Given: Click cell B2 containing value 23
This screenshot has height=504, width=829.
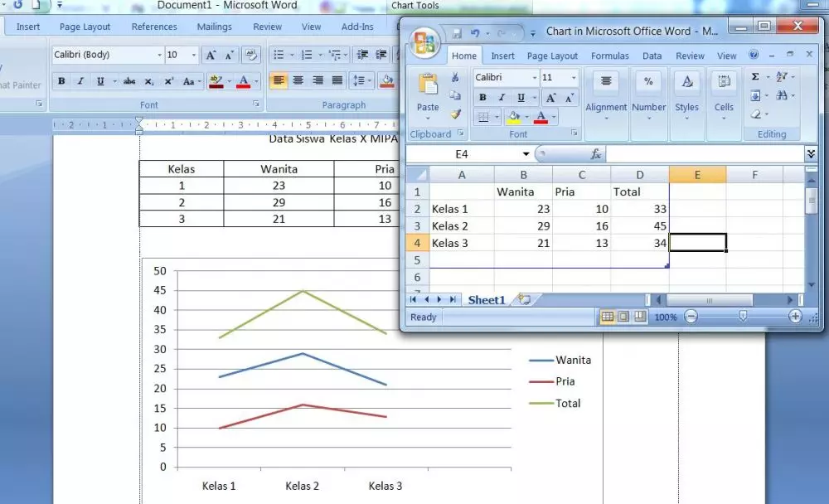Looking at the screenshot, I should [522, 209].
